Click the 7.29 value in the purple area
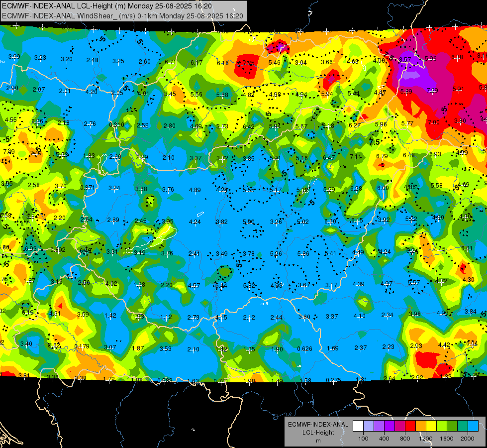This screenshot has width=487, height=448. click(x=432, y=90)
